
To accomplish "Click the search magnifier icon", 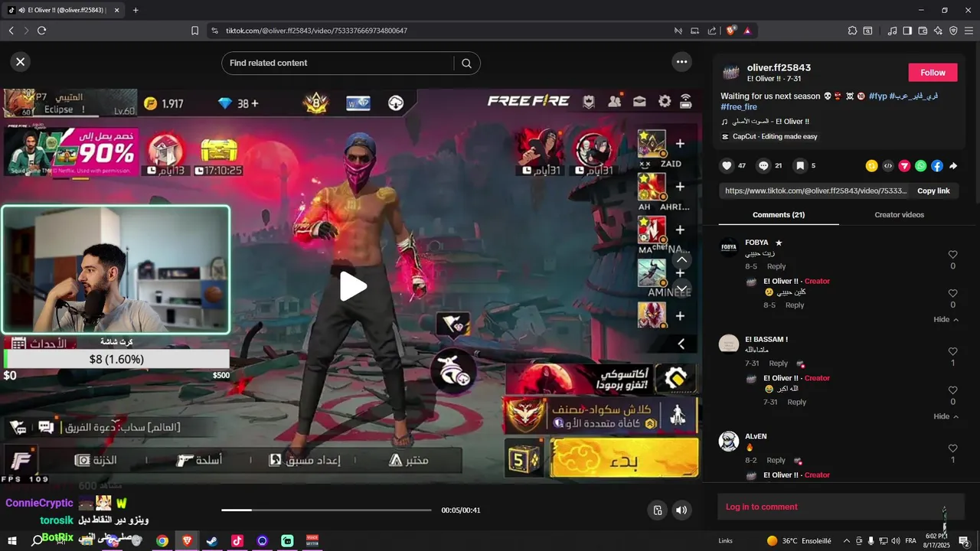I will click(466, 64).
